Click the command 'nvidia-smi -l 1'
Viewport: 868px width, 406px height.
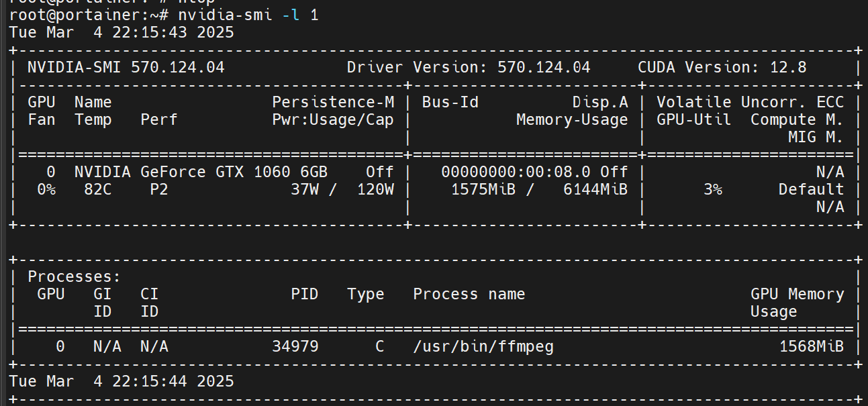pos(248,14)
